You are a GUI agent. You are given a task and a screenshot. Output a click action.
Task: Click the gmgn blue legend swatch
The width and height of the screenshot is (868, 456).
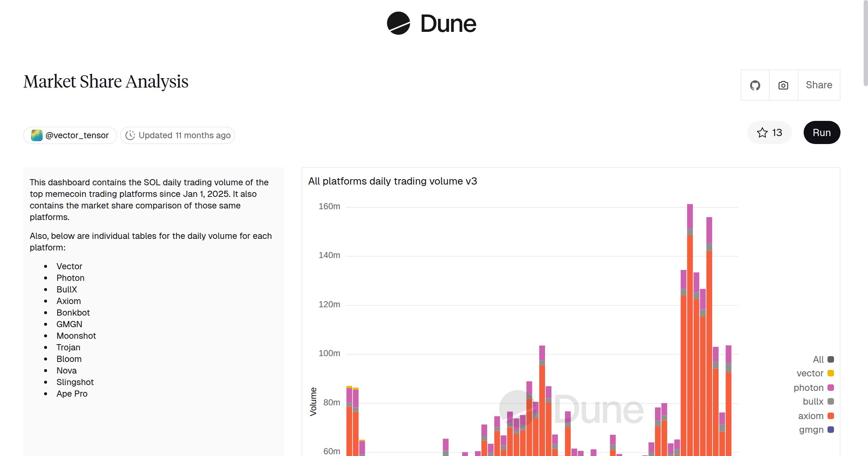tap(831, 430)
